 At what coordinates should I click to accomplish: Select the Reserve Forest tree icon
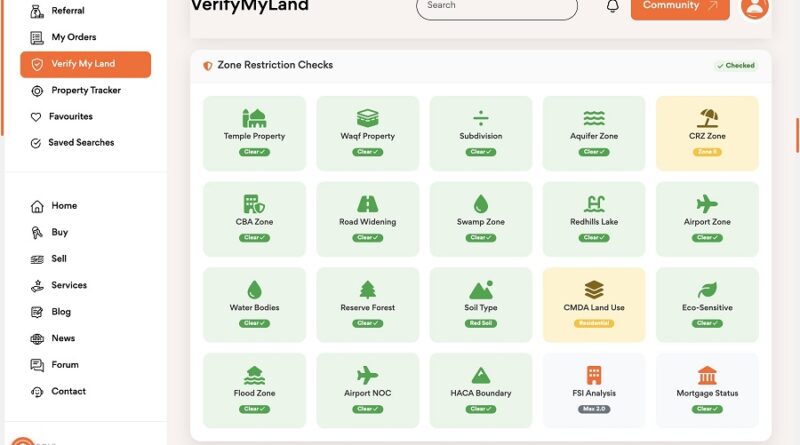(367, 290)
